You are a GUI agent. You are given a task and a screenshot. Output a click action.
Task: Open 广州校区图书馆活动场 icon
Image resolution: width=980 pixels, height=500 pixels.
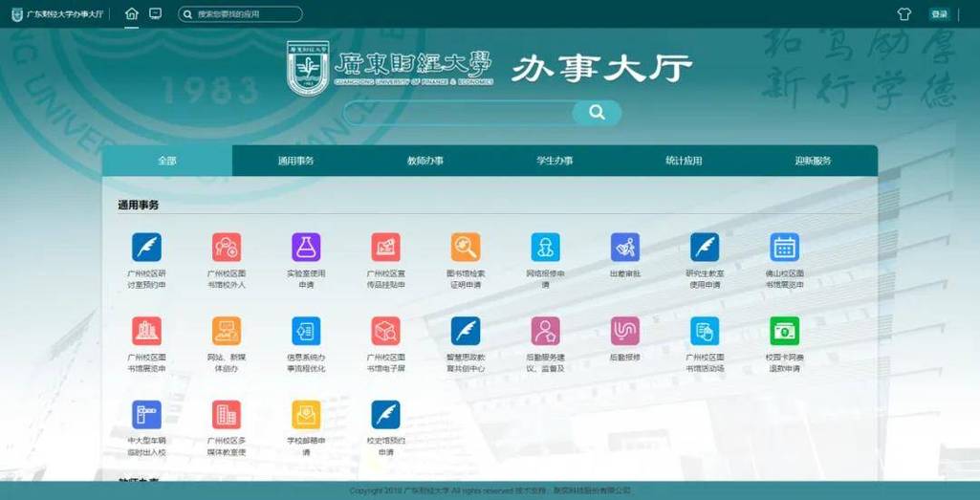pos(705,331)
